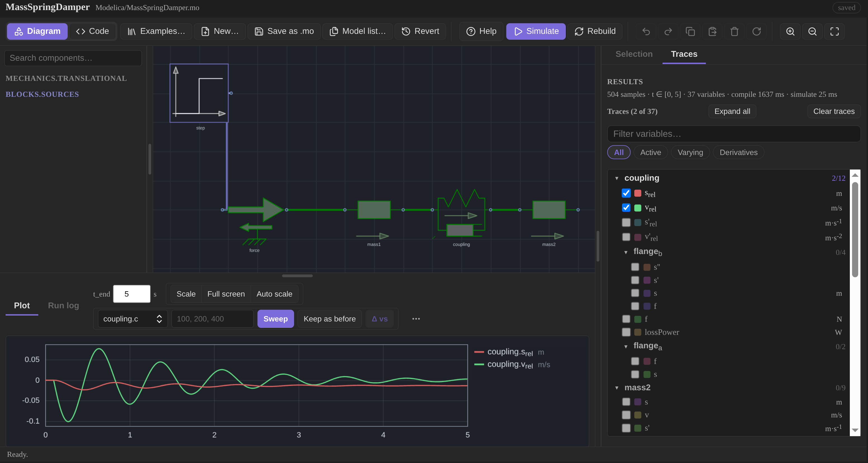Screen dimensions: 868x463
Task: Click the Simulate button
Action: [536, 31]
